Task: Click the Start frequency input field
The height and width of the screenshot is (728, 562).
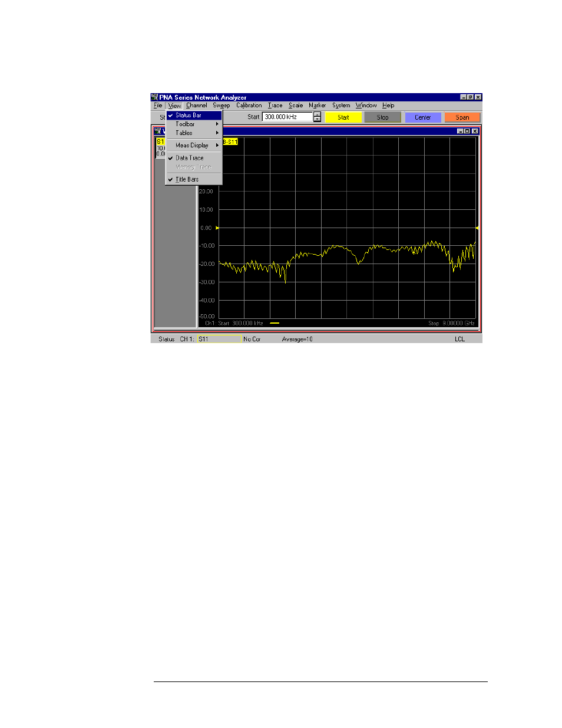Action: tap(287, 117)
